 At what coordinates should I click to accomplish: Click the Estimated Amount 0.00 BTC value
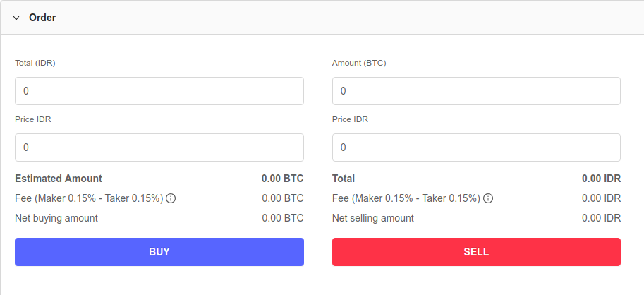click(282, 179)
